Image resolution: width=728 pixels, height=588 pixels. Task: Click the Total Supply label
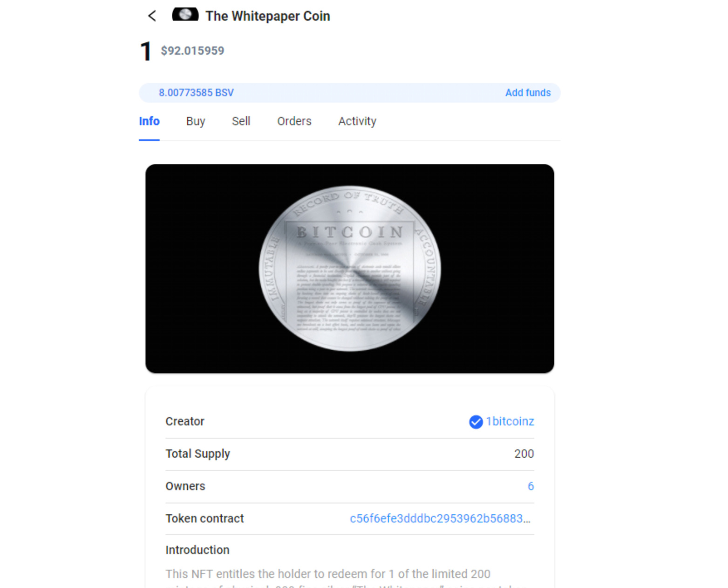point(197,454)
